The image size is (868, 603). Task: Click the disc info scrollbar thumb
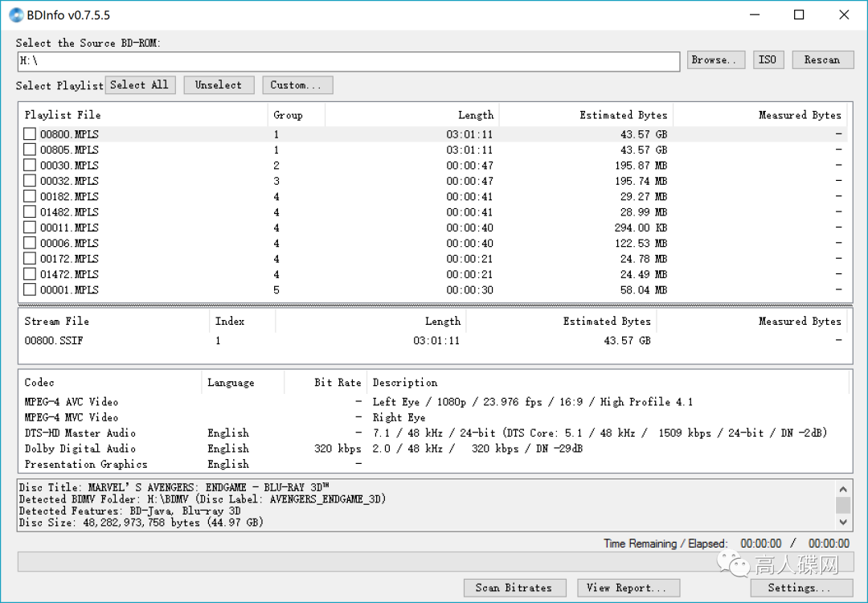pos(843,504)
